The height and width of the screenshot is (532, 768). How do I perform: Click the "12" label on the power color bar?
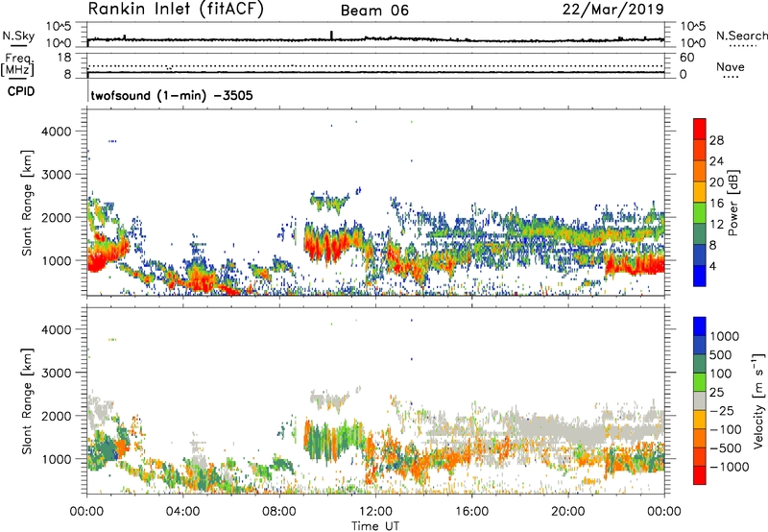(716, 225)
